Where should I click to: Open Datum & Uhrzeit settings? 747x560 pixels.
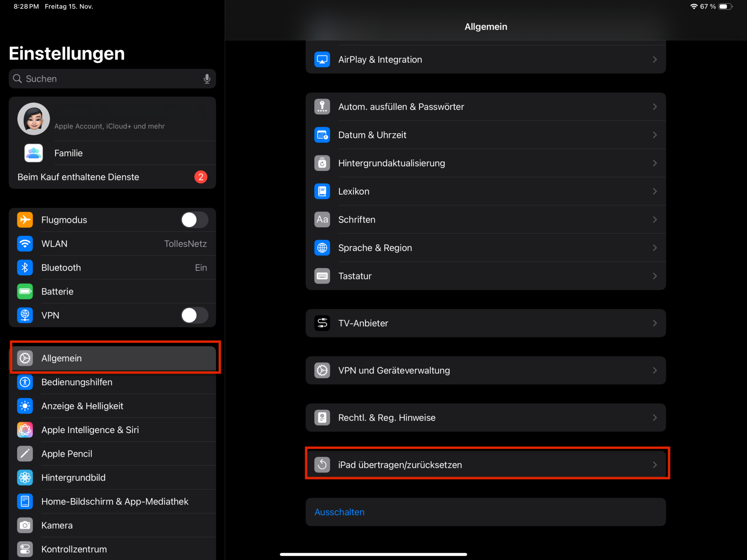coord(486,135)
